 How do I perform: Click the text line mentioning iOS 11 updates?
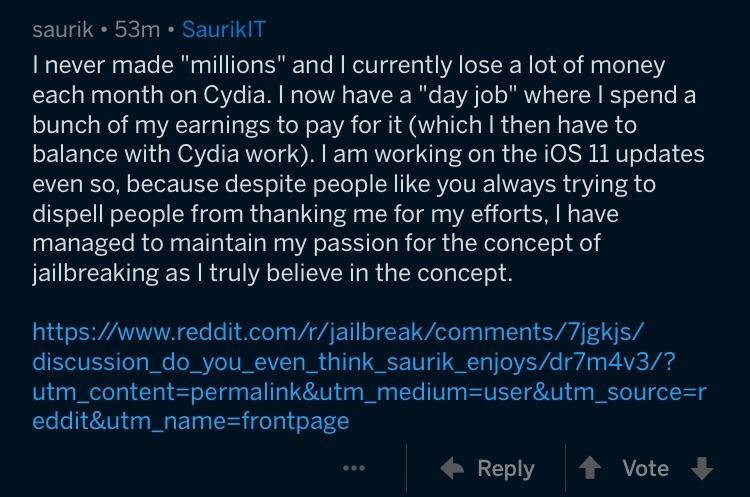[368, 154]
